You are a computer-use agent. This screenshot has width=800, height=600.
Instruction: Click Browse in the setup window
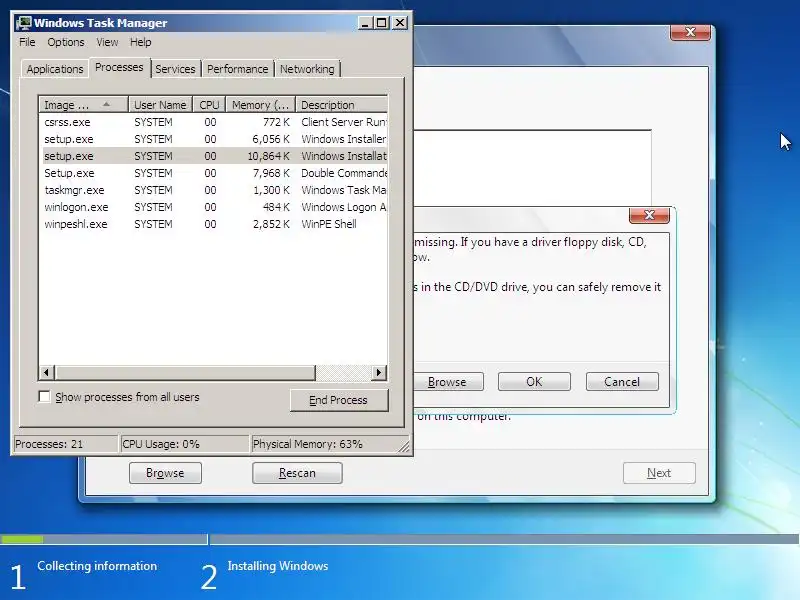[x=165, y=473]
